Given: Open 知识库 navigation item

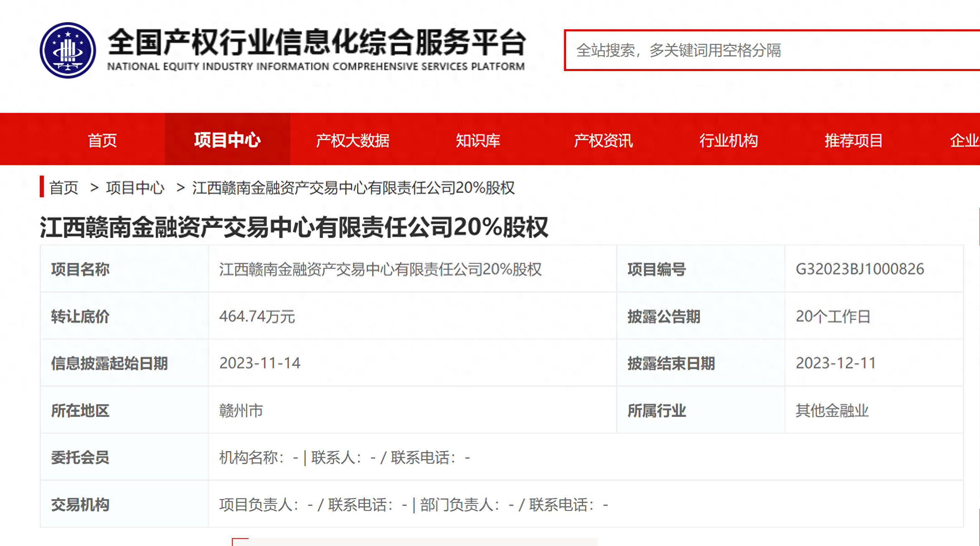Looking at the screenshot, I should (477, 140).
